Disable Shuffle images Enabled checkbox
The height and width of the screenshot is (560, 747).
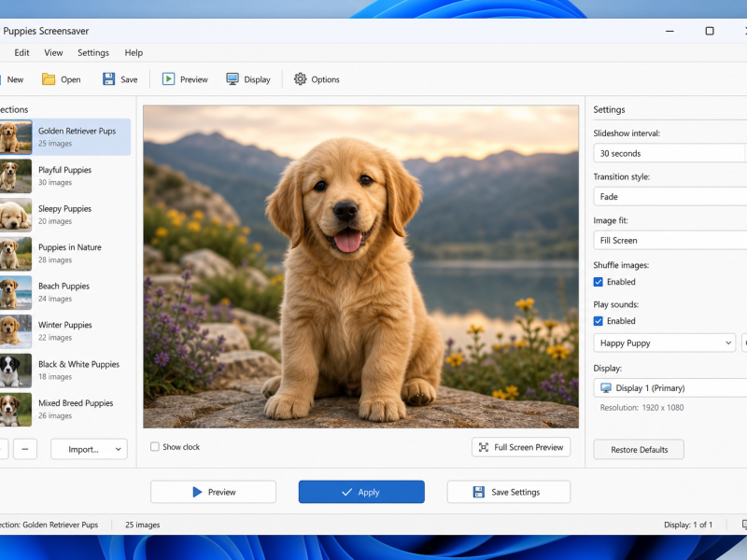(x=599, y=282)
